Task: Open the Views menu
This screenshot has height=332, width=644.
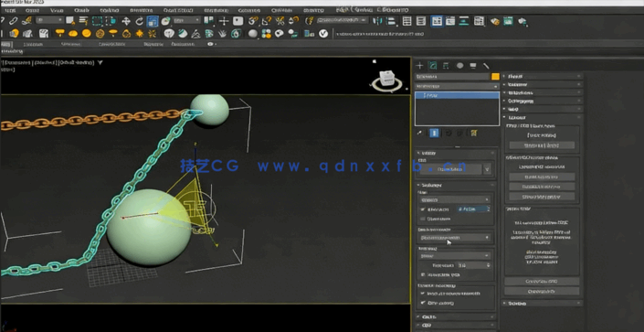Action: tap(57, 10)
